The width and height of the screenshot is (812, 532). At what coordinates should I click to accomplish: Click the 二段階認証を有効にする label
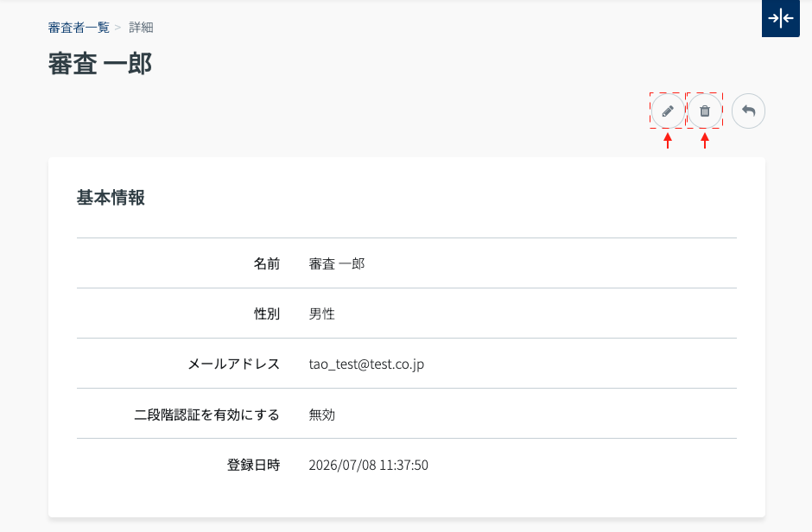tap(206, 415)
